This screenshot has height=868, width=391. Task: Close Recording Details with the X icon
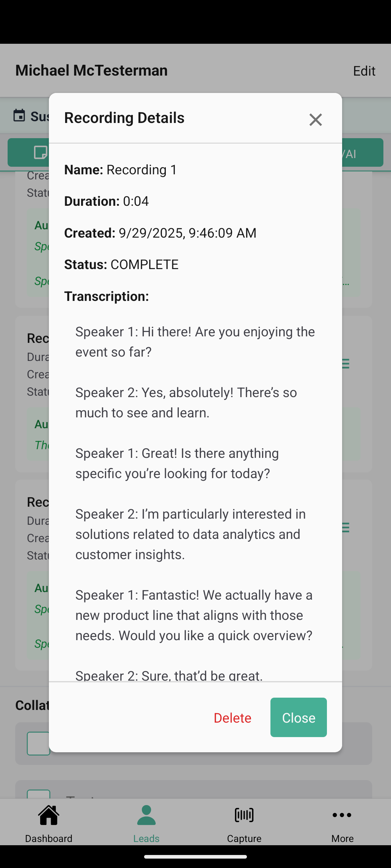(315, 120)
